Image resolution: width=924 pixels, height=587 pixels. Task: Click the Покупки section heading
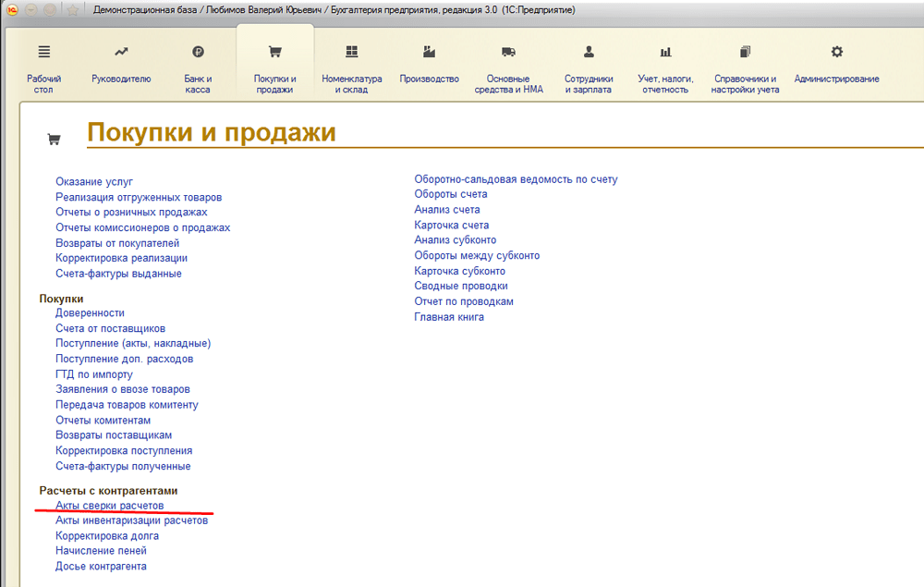click(61, 299)
